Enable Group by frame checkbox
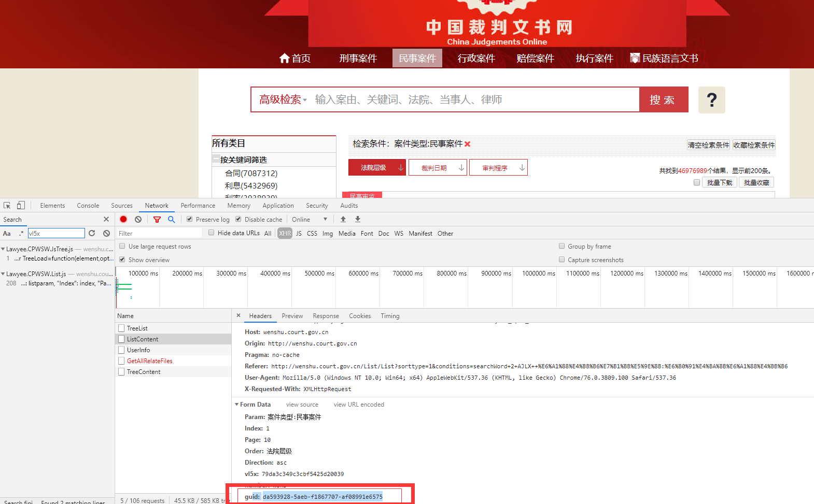This screenshot has height=504, width=814. pyautogui.click(x=562, y=246)
